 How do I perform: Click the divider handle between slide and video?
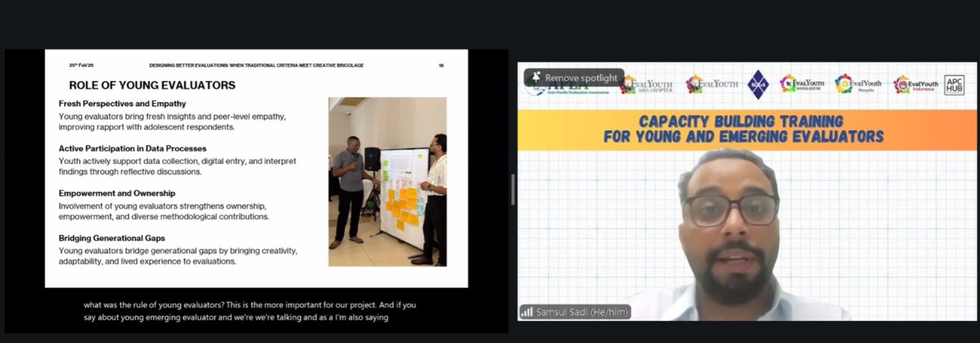pos(513,189)
